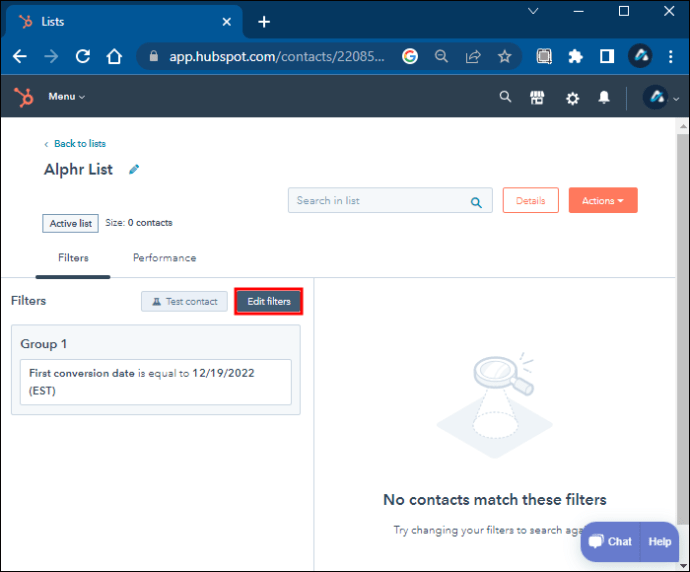Select the Lists browser tab
This screenshot has width=690, height=572.
pos(123,22)
